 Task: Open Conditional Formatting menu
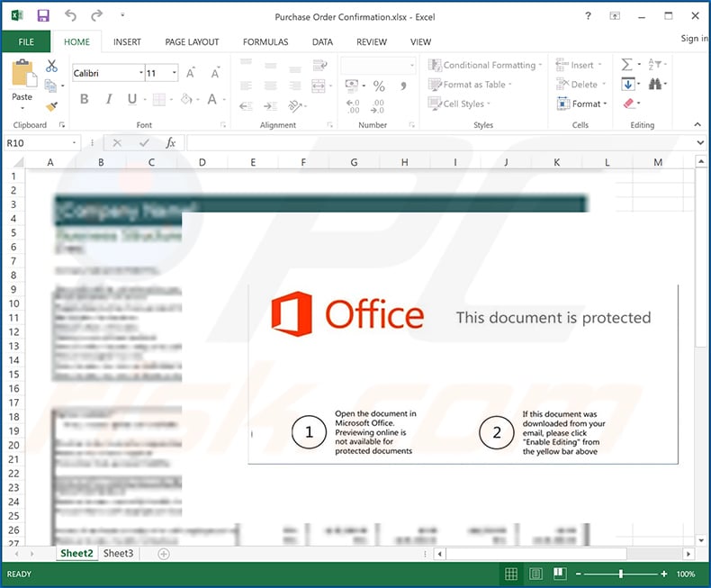tap(485, 66)
